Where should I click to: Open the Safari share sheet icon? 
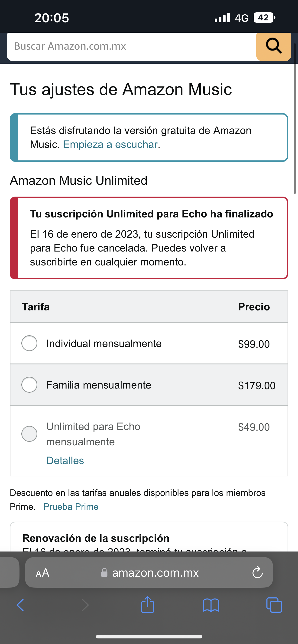pyautogui.click(x=148, y=605)
